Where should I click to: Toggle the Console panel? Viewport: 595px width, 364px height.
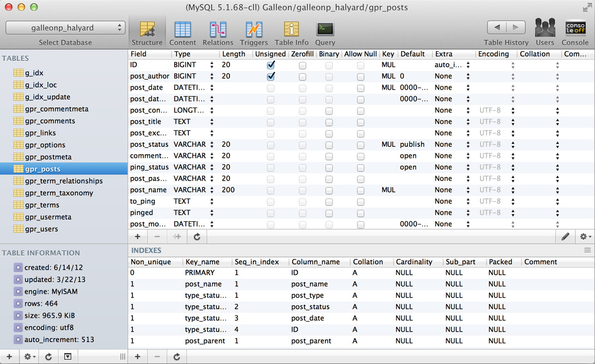click(x=575, y=27)
